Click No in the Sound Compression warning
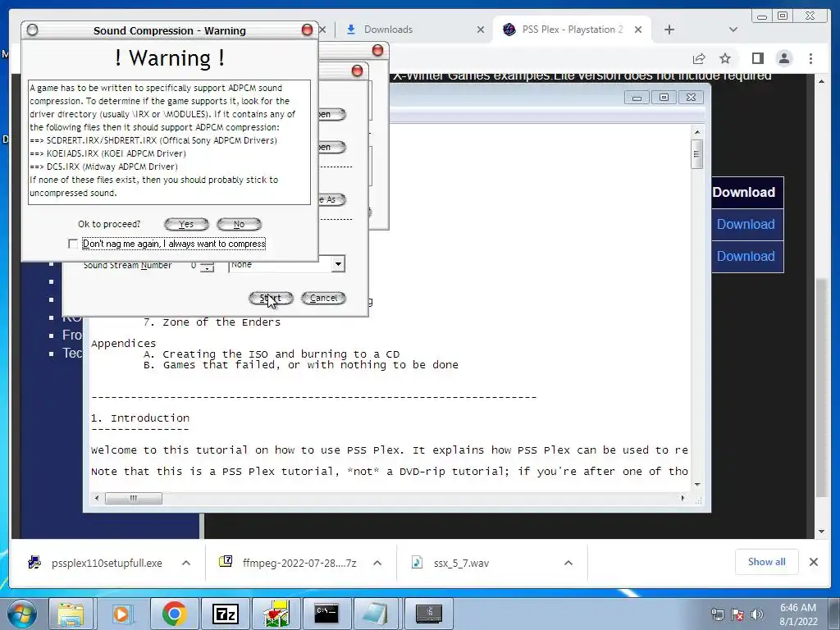Viewport: 840px width, 630px height. coord(239,224)
